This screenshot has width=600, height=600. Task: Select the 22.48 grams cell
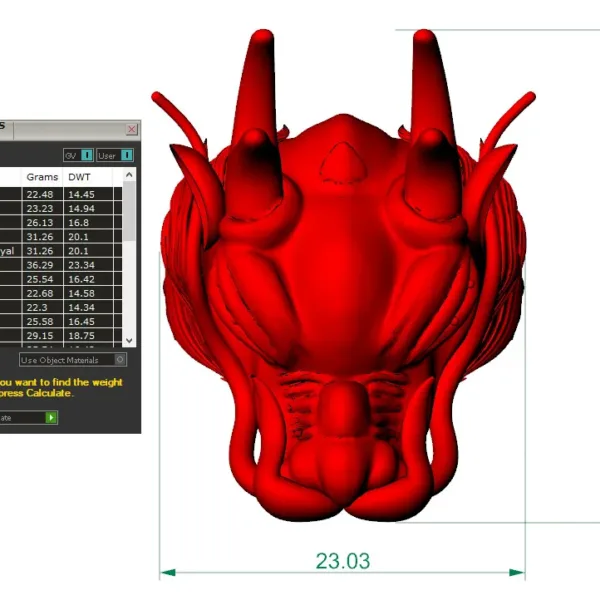pos(42,194)
